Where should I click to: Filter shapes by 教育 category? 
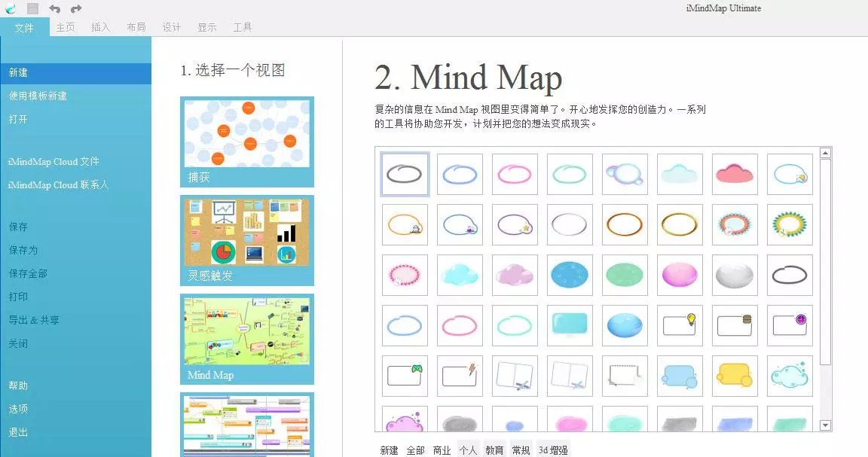[494, 450]
